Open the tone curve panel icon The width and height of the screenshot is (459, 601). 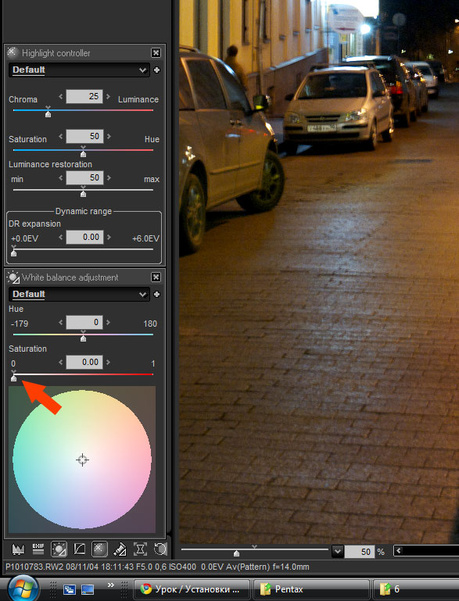[x=79, y=550]
